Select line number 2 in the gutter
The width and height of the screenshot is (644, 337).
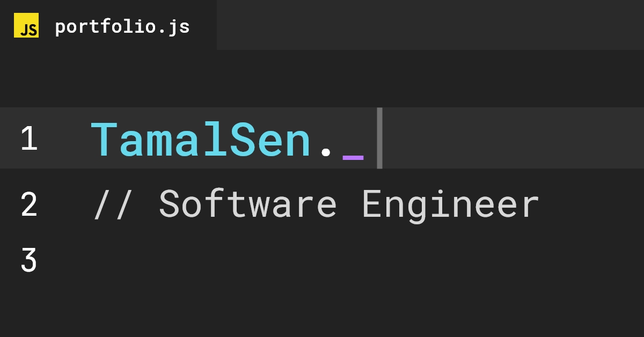pos(28,205)
